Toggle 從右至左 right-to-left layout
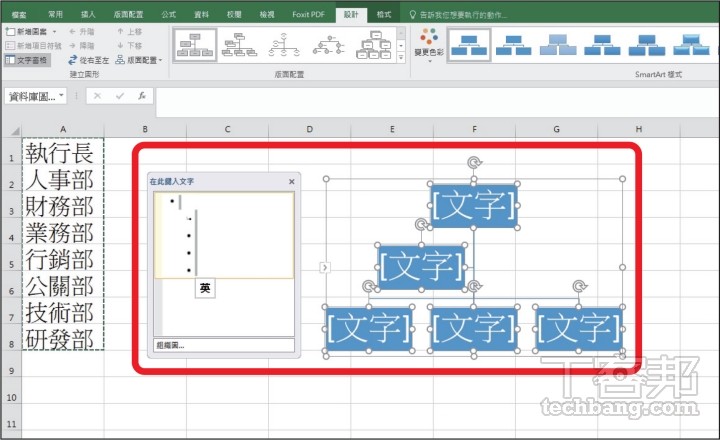The image size is (720, 440). tap(88, 60)
